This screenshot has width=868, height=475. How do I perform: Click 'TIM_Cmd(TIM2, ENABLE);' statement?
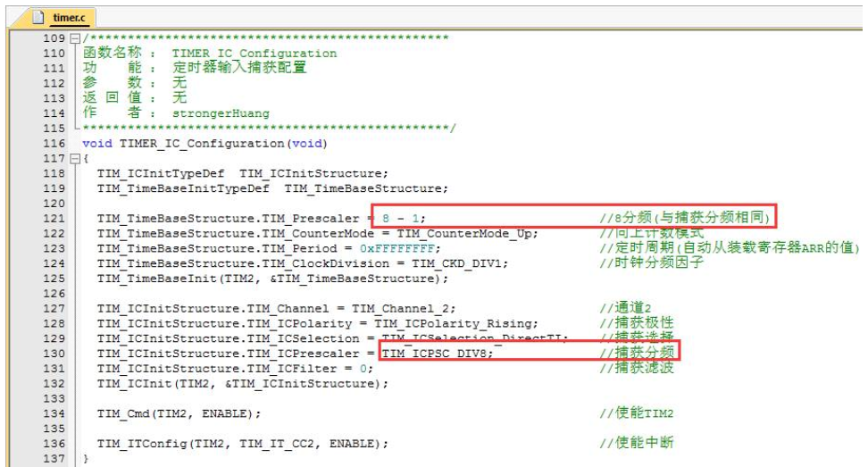tap(179, 414)
